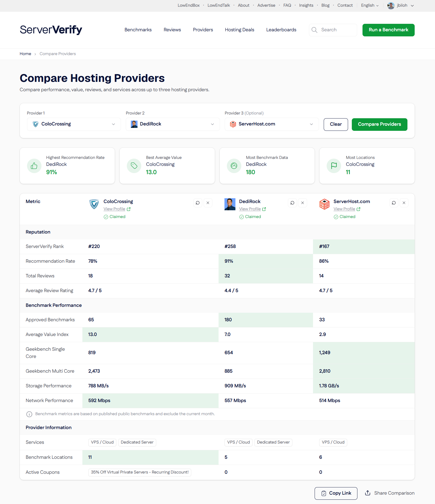The image size is (435, 504).
Task: Click the gauge Most Benchmark Data icon
Action: click(234, 166)
